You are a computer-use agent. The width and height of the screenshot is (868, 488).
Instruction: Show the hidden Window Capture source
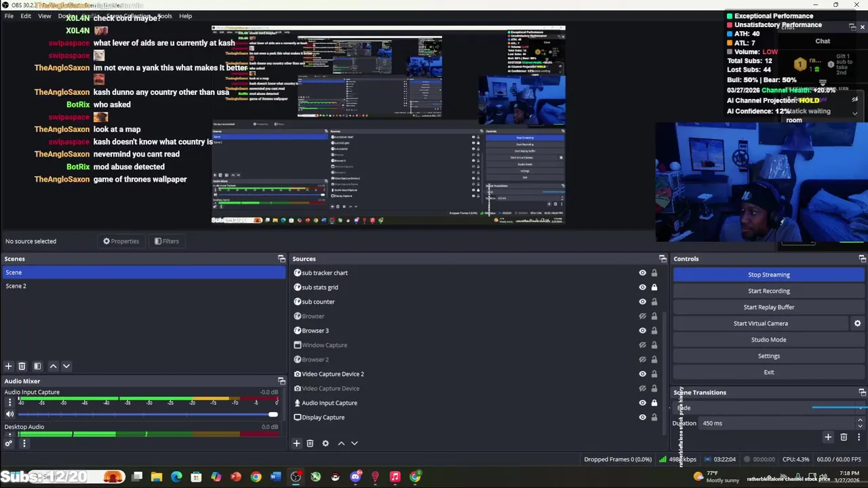[642, 345]
